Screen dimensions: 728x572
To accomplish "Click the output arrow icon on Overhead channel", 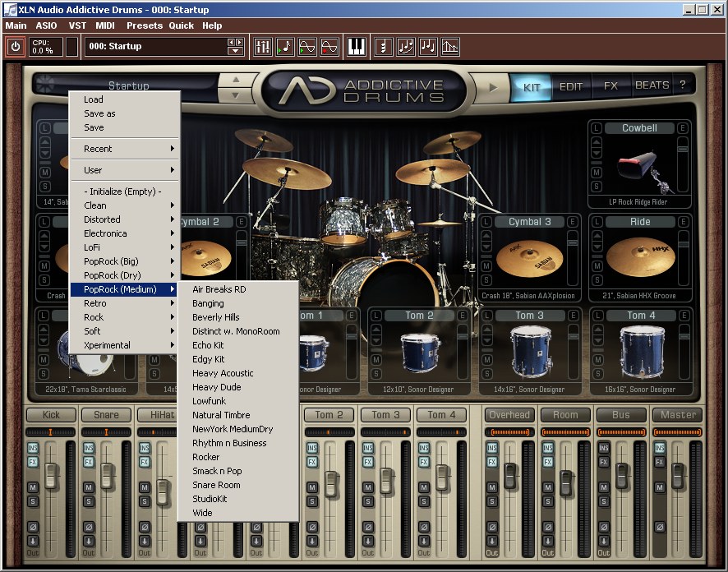I will pyautogui.click(x=491, y=541).
